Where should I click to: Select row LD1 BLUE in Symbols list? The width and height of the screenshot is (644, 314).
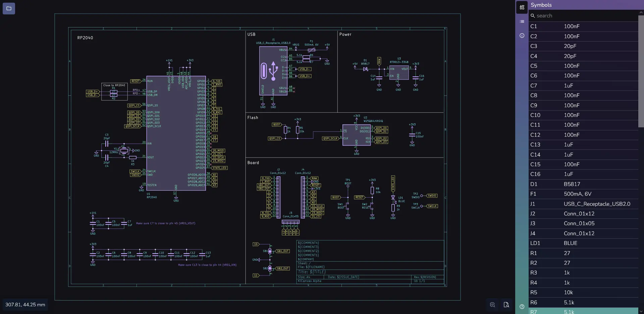pyautogui.click(x=583, y=243)
